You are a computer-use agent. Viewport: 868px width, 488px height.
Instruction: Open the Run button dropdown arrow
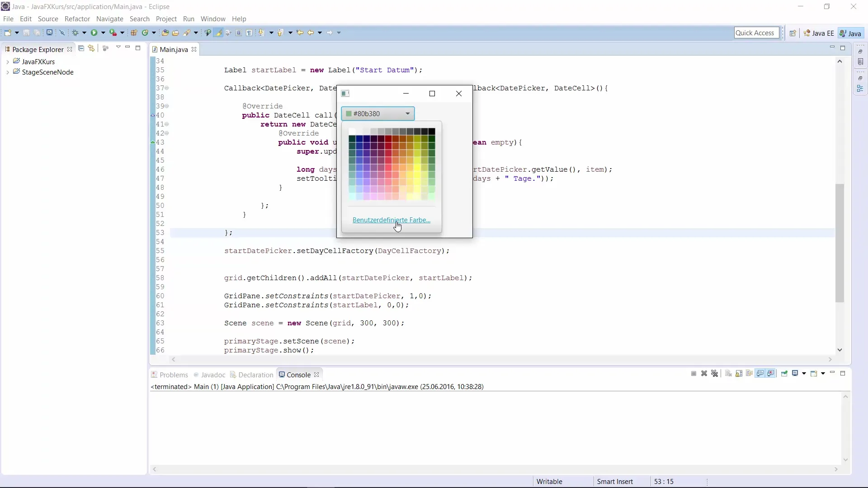[x=103, y=33]
